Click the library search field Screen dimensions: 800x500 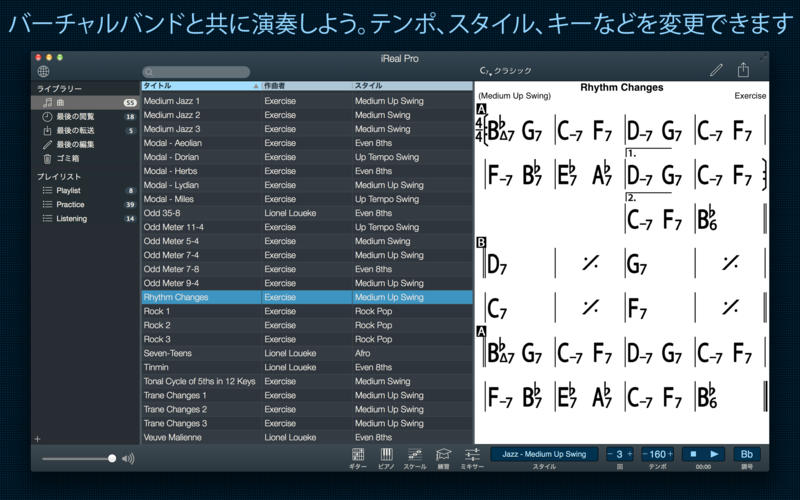pos(196,72)
